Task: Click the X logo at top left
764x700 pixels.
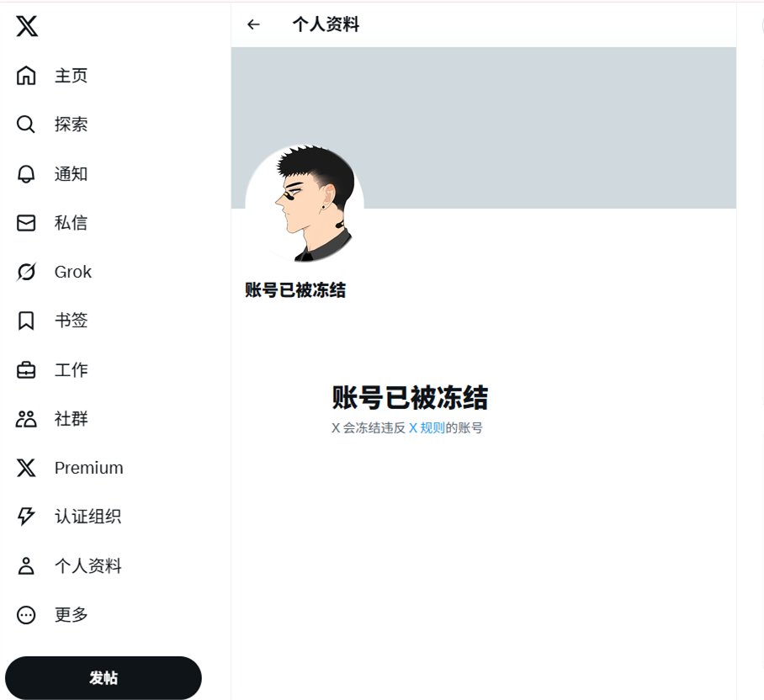Action: (27, 26)
